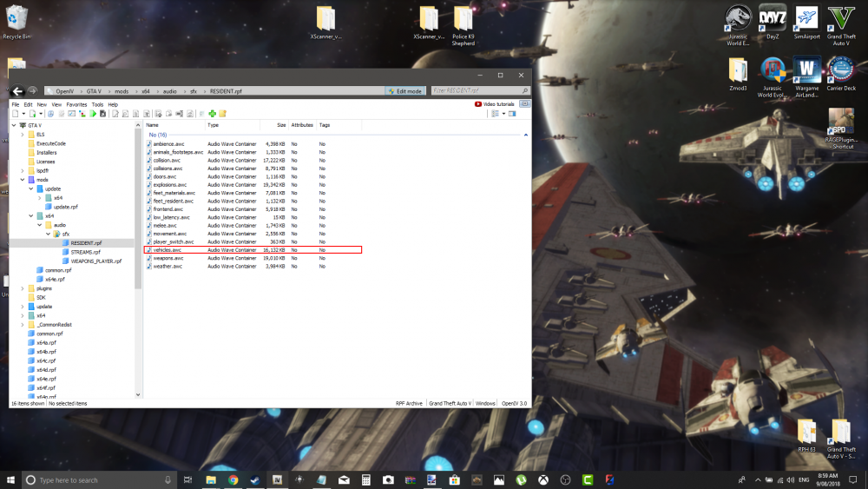Toggle the preview pane layout icon
This screenshot has width=868, height=489.
513,114
